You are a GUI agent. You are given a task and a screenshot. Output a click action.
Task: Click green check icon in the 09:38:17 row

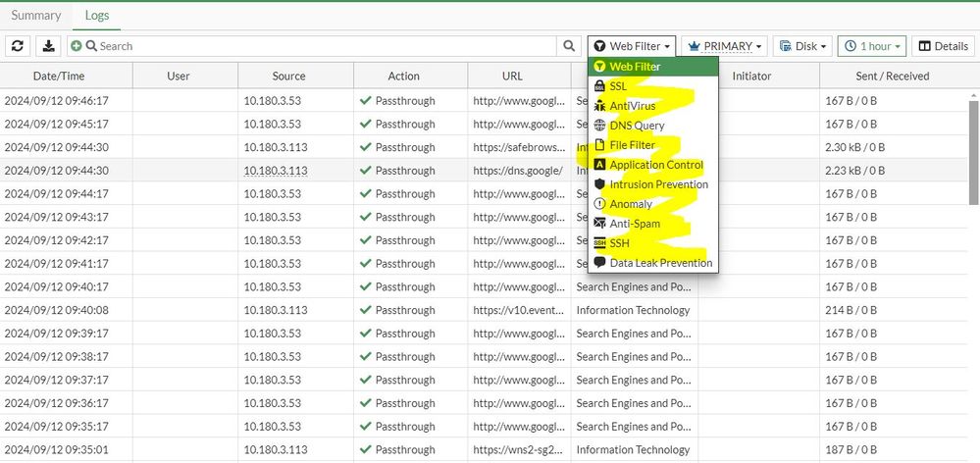(x=366, y=356)
